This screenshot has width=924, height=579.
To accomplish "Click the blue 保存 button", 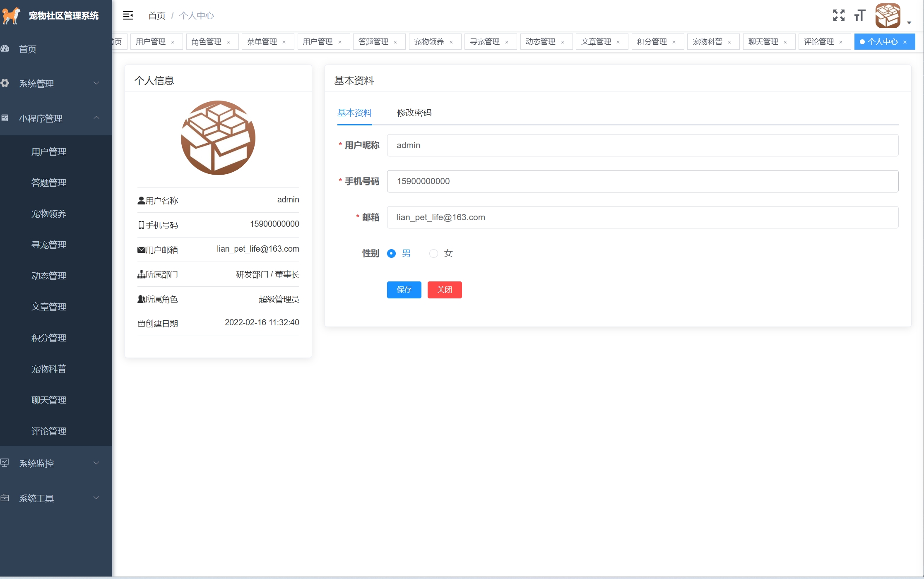I will click(404, 289).
